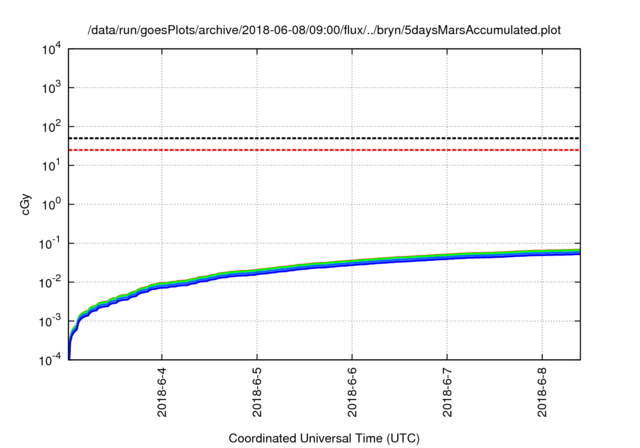The height and width of the screenshot is (448, 640).
Task: Click the 10^-4 y-axis tick label
Action: click(x=51, y=359)
